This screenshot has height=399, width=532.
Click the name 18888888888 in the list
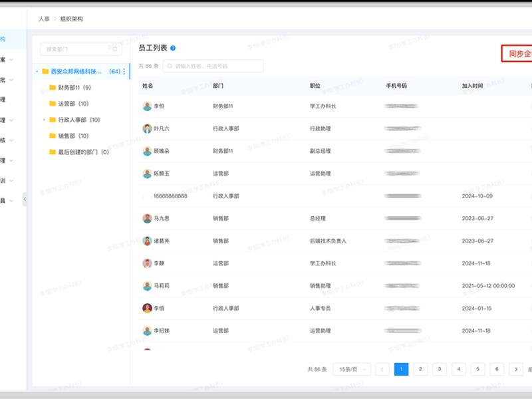pyautogui.click(x=171, y=196)
